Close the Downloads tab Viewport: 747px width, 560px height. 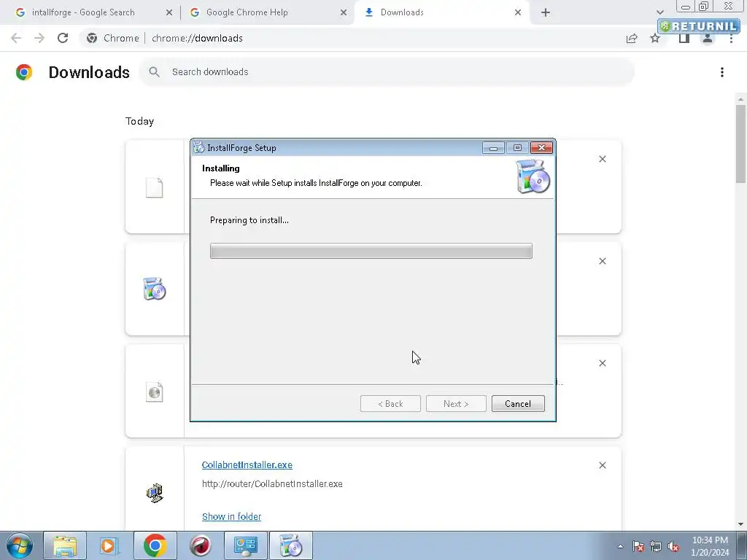coord(518,12)
